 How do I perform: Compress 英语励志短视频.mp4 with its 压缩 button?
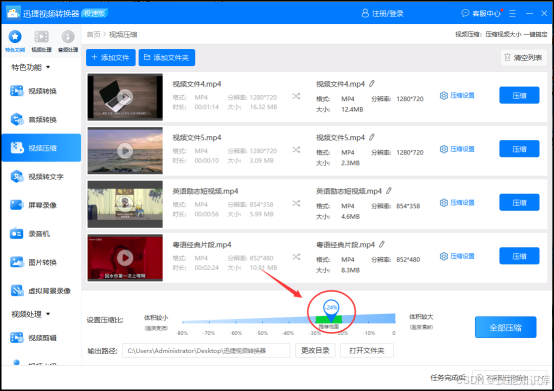coord(519,202)
